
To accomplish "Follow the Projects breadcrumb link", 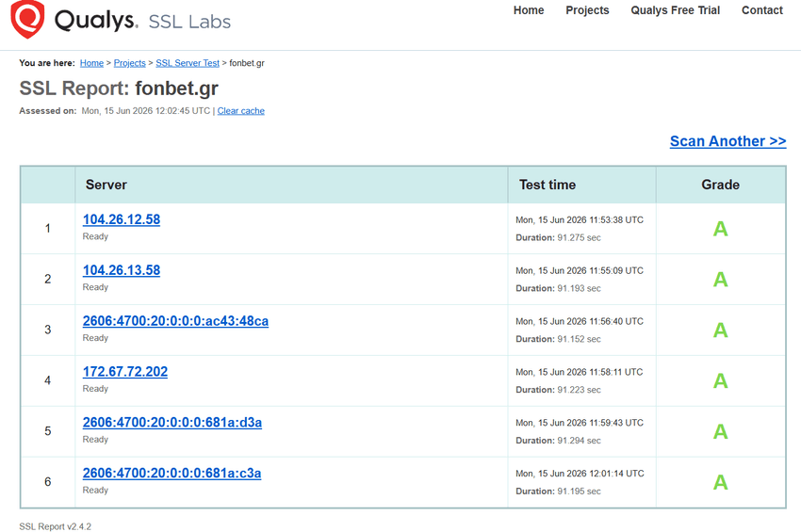I will click(x=129, y=63).
